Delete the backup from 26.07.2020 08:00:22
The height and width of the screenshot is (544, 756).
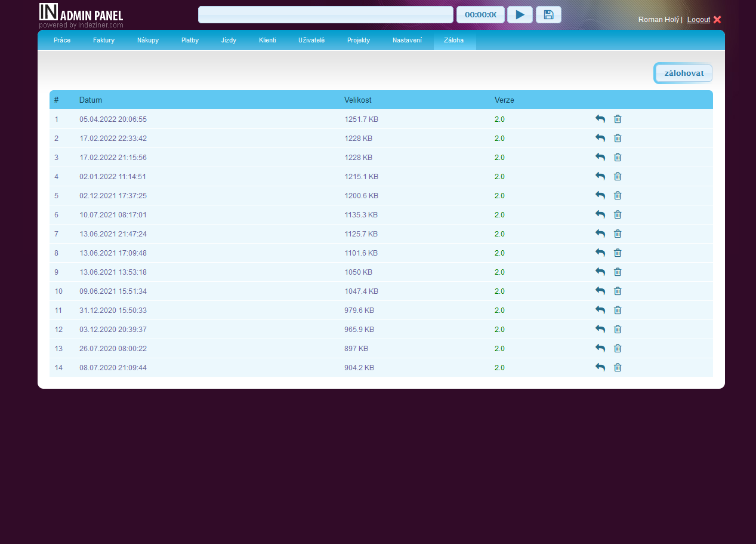click(618, 348)
